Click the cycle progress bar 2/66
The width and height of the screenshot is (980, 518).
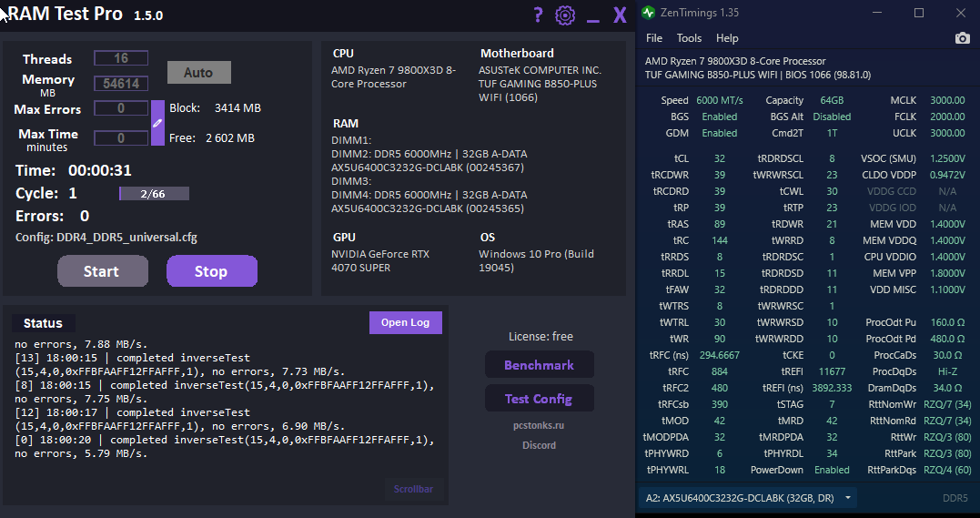[154, 193]
